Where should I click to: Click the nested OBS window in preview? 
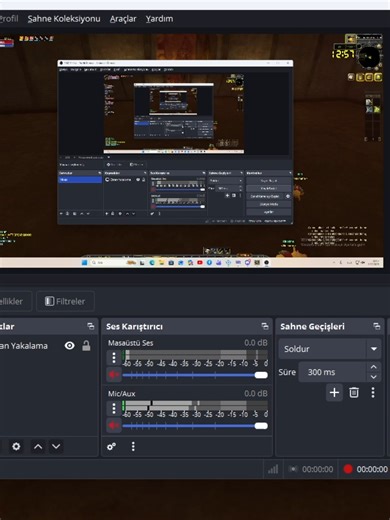tap(175, 142)
